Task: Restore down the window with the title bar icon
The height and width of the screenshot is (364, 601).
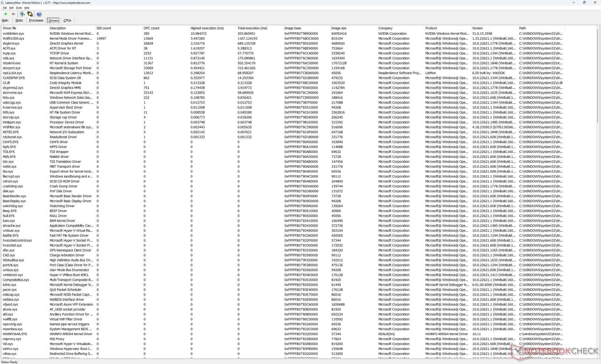Action: click(584, 3)
